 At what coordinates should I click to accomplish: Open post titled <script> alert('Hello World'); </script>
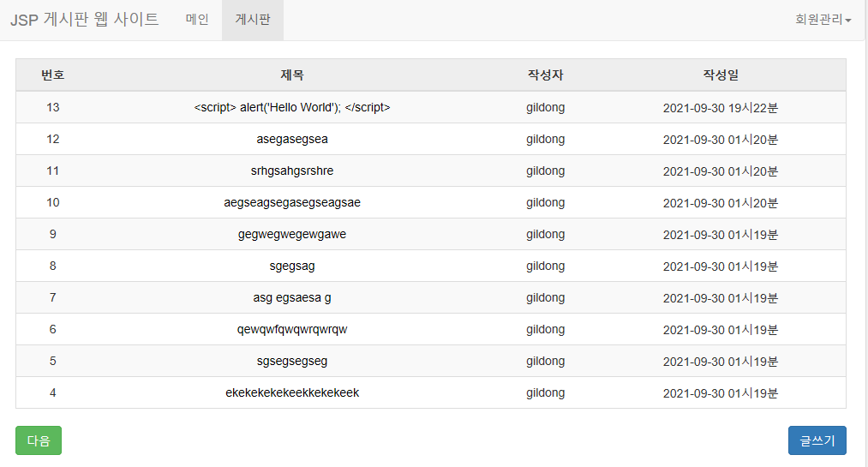click(292, 107)
